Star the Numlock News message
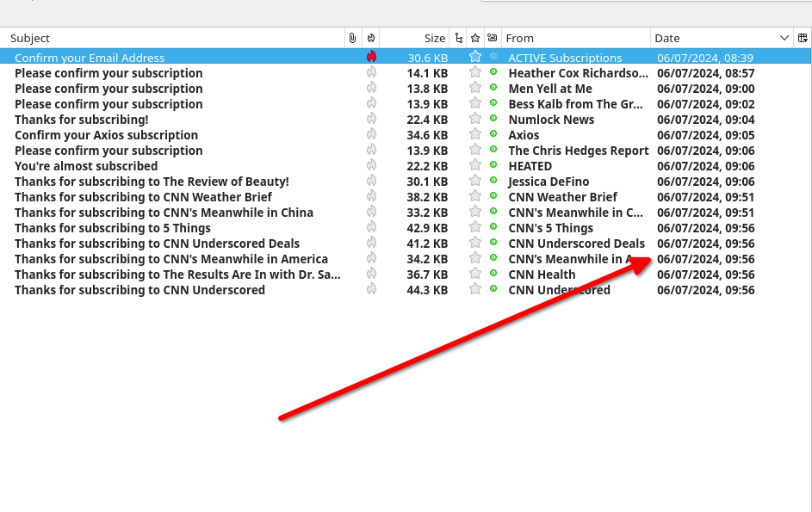This screenshot has width=812, height=512. 475,119
